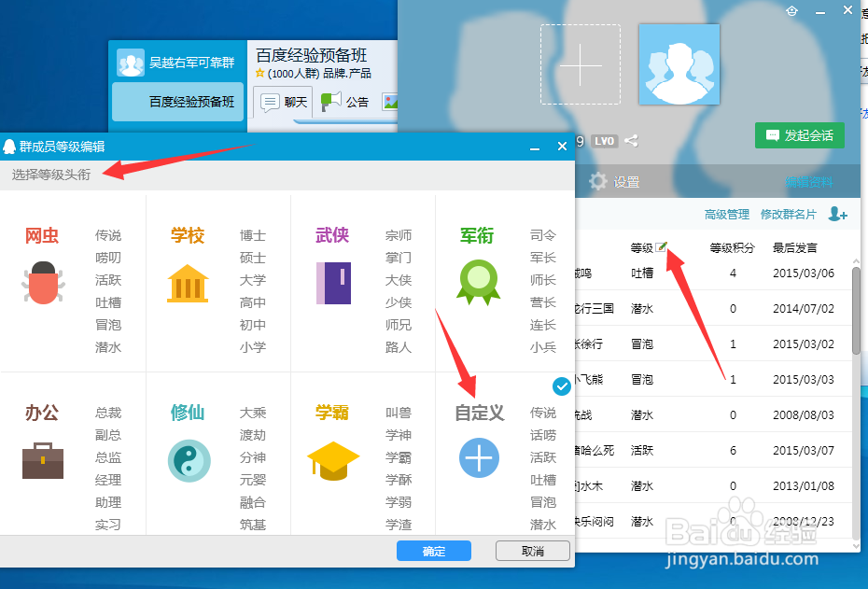Toggle the blue checkmark on 自定义
868x589 pixels.
561,386
